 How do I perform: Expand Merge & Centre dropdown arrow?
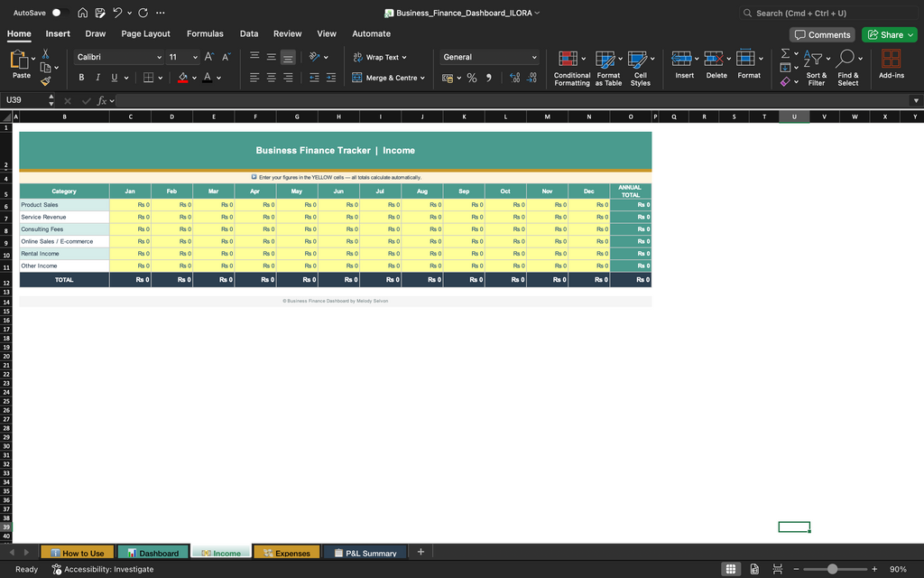[422, 78]
